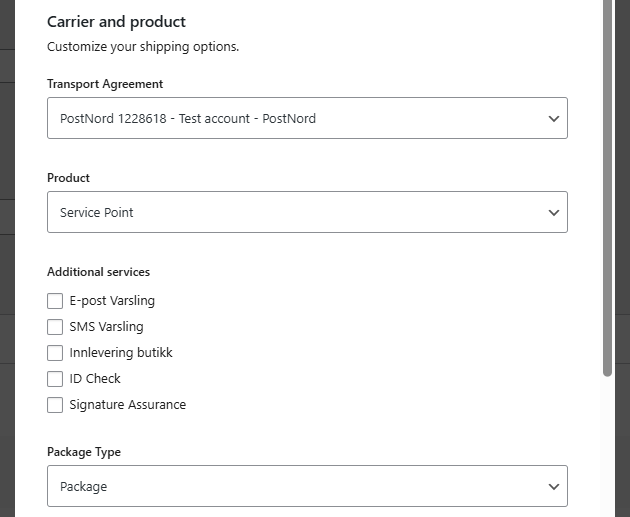Enable the Signature Assurance checkbox

click(55, 404)
